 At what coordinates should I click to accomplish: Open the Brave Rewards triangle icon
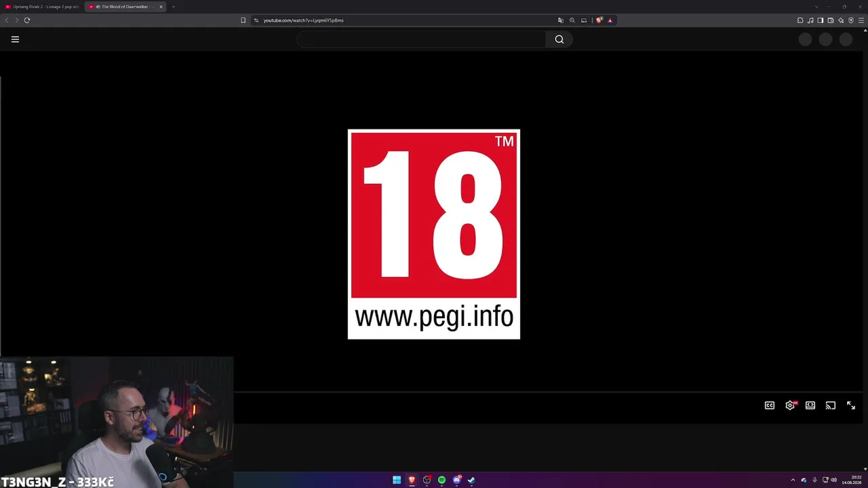610,20
